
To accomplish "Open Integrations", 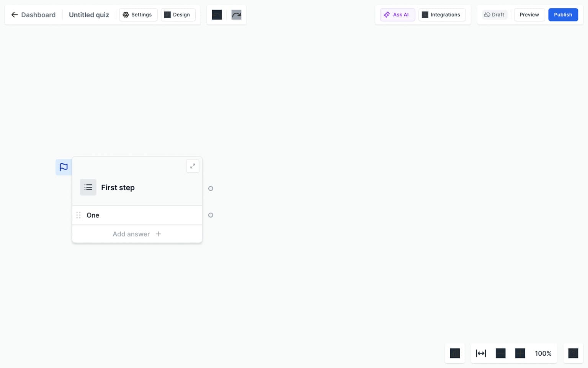I will tap(442, 15).
